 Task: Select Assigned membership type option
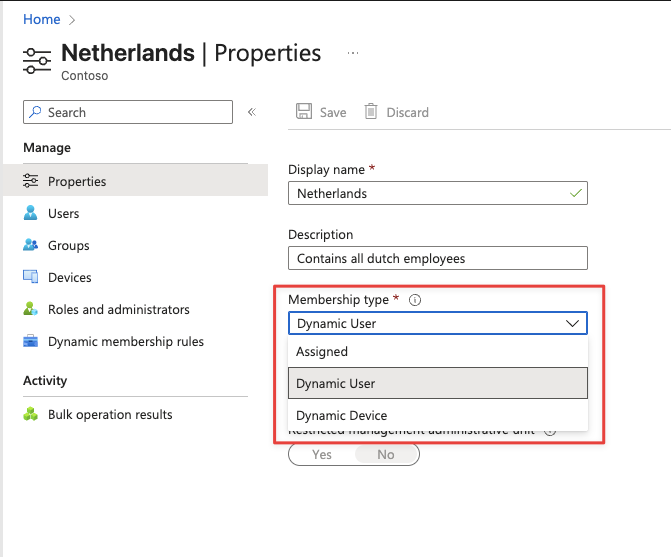(437, 352)
